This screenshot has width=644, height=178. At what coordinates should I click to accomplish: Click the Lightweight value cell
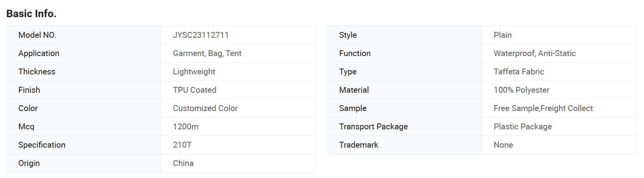pos(238,72)
